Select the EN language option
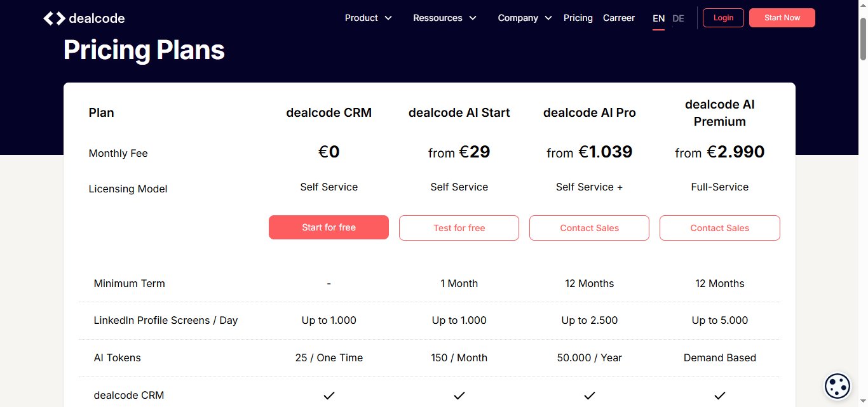868x407 pixels. (658, 18)
